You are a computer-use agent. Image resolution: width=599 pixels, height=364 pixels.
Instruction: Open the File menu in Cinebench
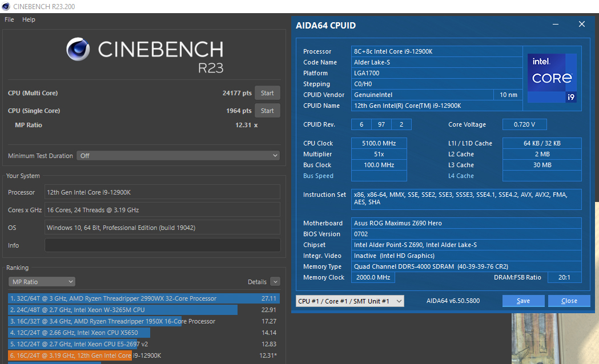(9, 19)
